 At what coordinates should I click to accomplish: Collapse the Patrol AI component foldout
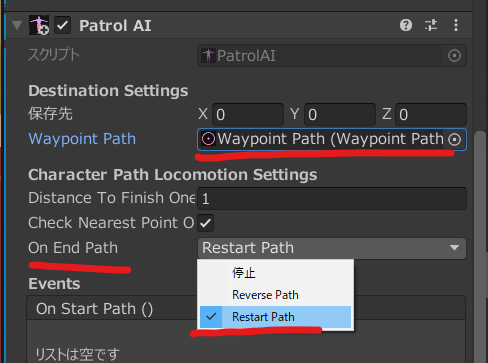click(17, 25)
